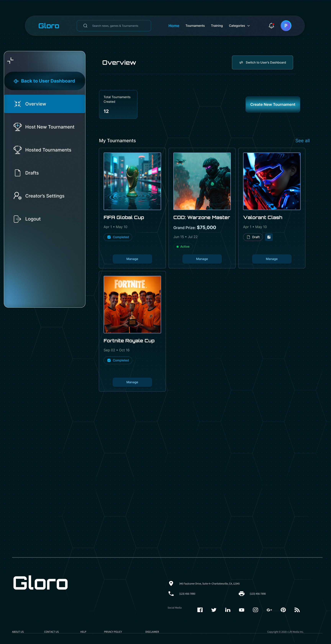Image resolution: width=331 pixels, height=644 pixels.
Task: Open CONTACT US footer link
Action: [x=52, y=632]
